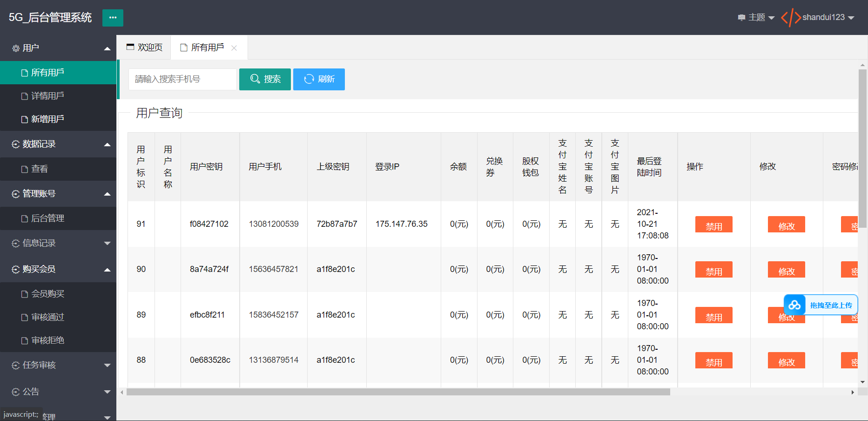Open 后台管理 in the sidebar
The width and height of the screenshot is (868, 421).
(x=58, y=218)
